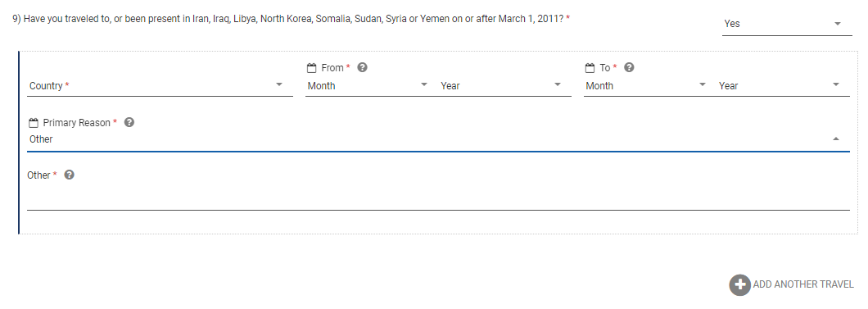
Task: Click the ADD ANOTHER TRAVEL button text
Action: click(803, 284)
